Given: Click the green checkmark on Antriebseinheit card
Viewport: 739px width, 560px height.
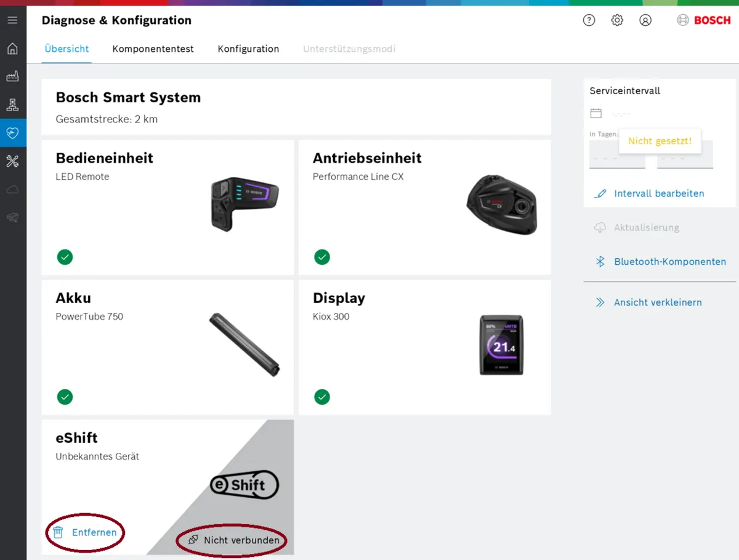Looking at the screenshot, I should click(321, 257).
